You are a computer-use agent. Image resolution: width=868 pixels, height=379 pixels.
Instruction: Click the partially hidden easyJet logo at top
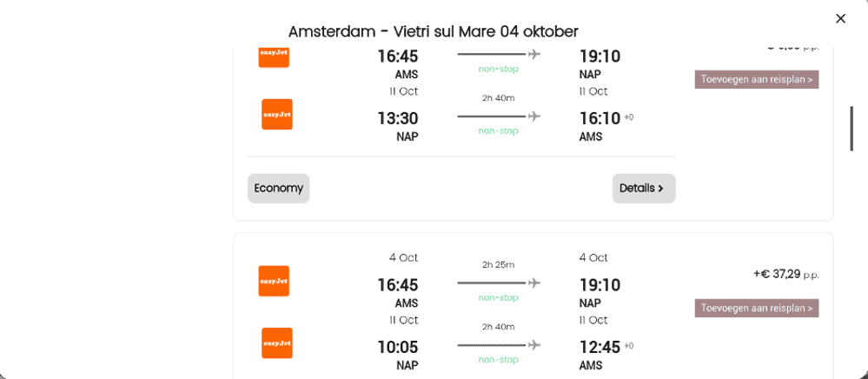(274, 56)
